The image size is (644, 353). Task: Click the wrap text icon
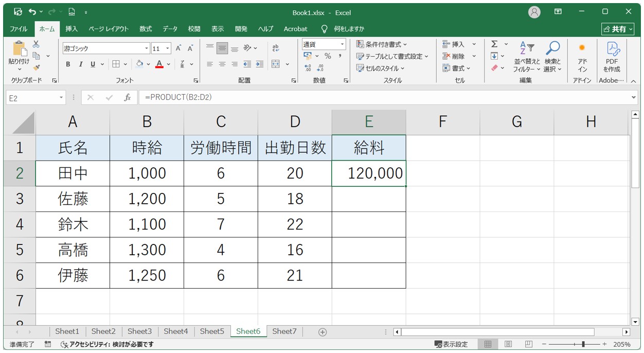[x=276, y=48]
